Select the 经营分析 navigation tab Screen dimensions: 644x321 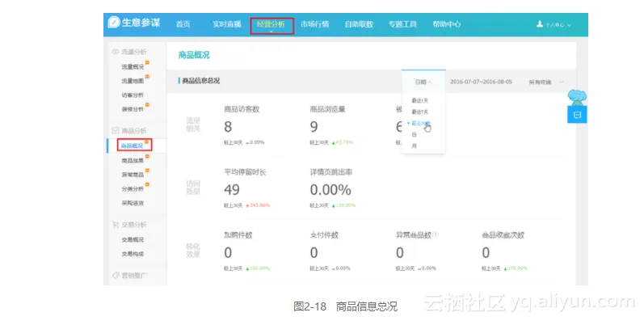pos(271,24)
